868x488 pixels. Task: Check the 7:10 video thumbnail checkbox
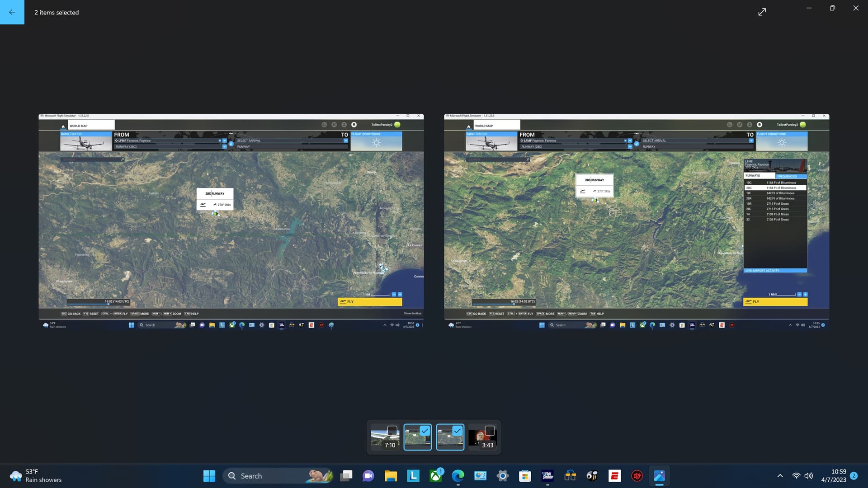(x=392, y=431)
